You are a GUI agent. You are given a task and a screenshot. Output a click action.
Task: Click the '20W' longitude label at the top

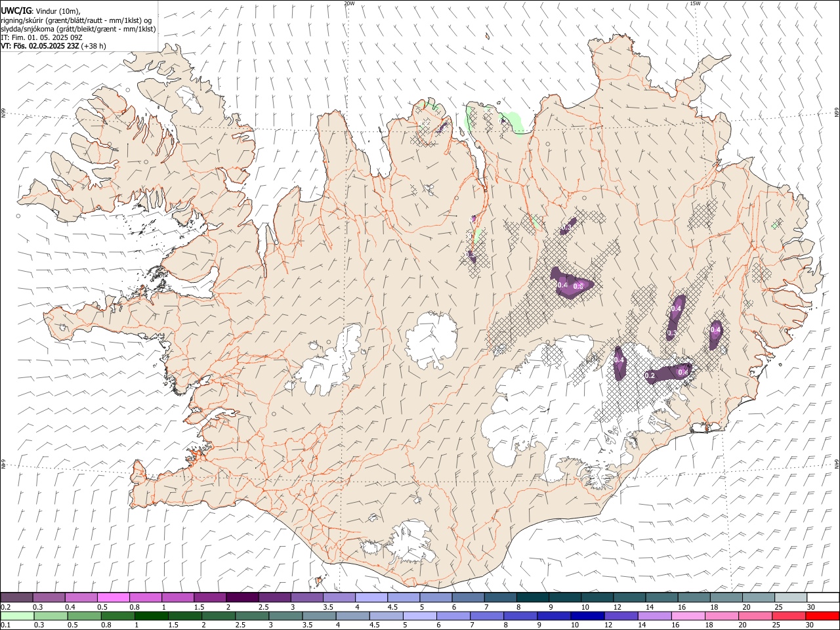click(x=349, y=3)
